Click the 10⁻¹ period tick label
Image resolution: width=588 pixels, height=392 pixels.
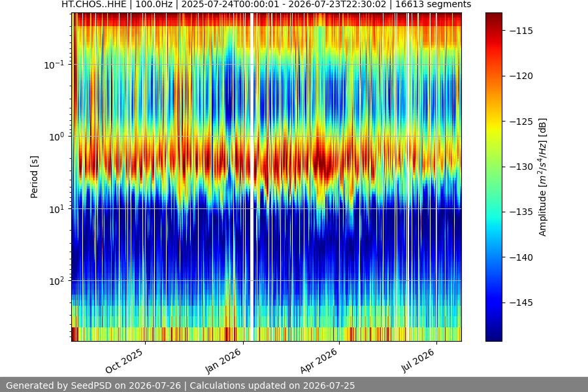(54, 65)
